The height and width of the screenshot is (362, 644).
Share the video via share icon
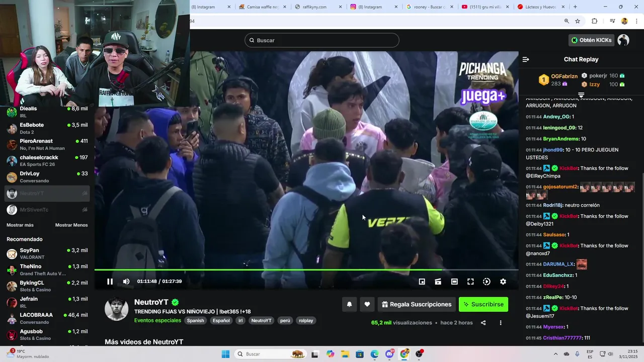pos(484,323)
